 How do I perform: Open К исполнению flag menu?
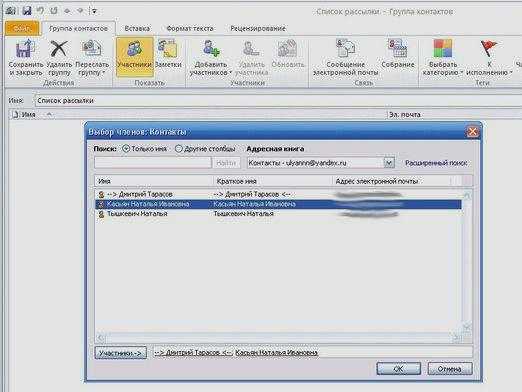click(x=489, y=57)
